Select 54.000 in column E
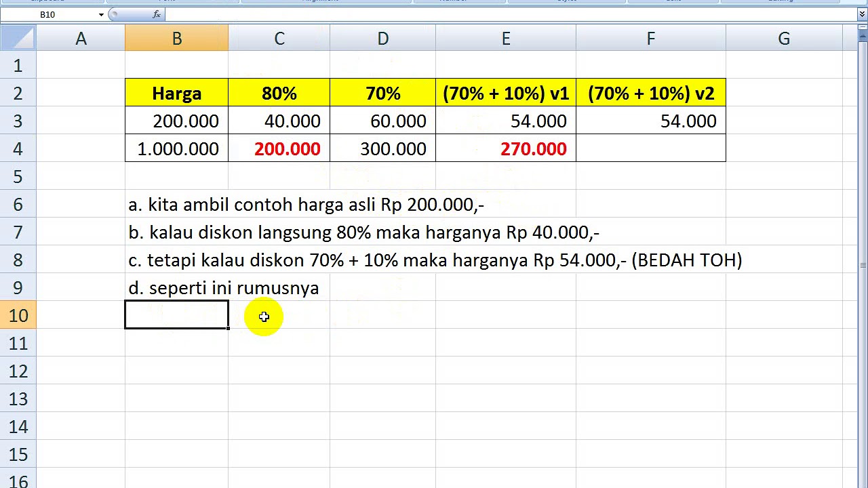Viewport: 868px width, 488px height. click(x=506, y=121)
